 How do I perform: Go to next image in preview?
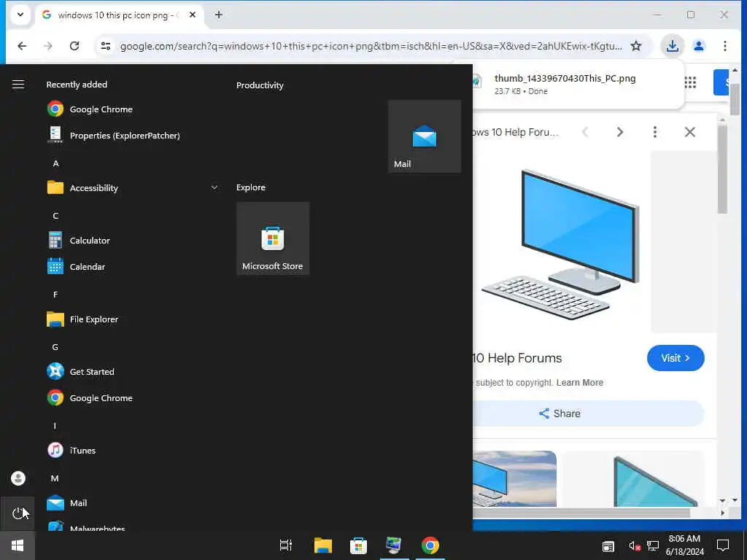620,132
